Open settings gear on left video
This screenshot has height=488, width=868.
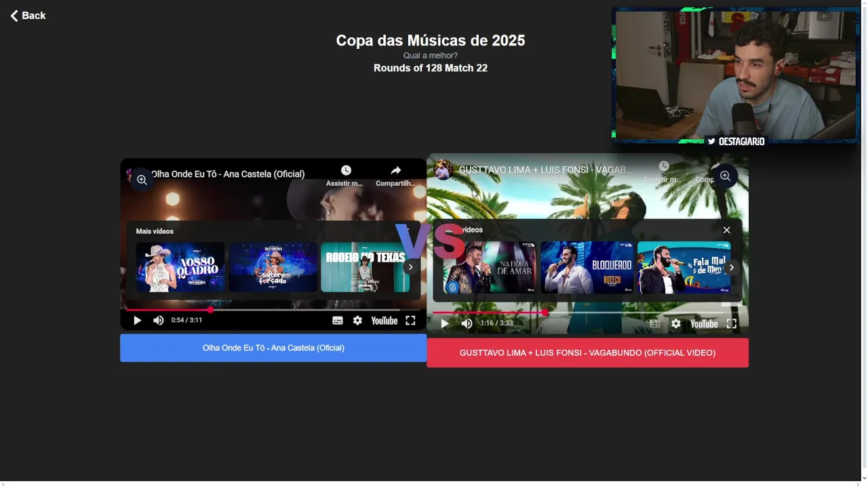[357, 321]
